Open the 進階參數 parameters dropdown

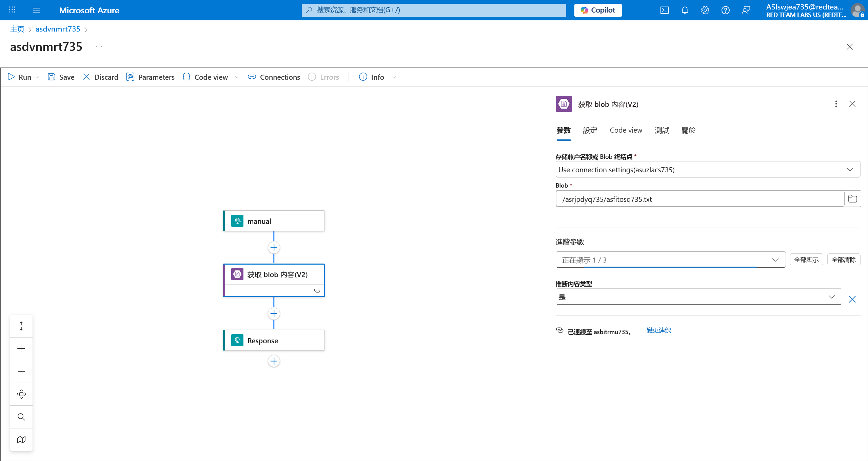775,260
